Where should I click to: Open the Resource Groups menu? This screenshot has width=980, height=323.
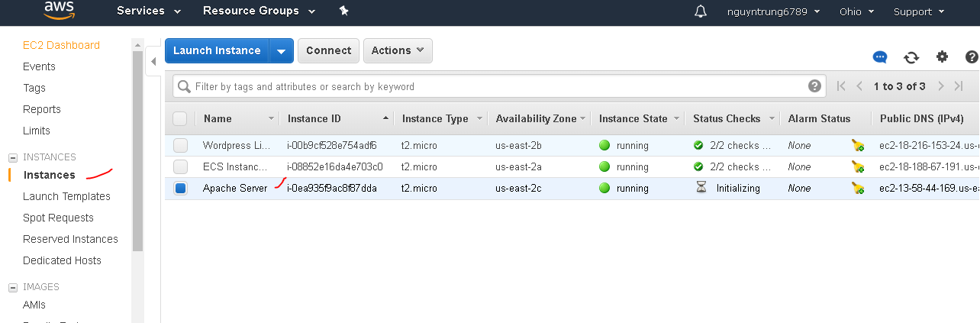[x=259, y=11]
